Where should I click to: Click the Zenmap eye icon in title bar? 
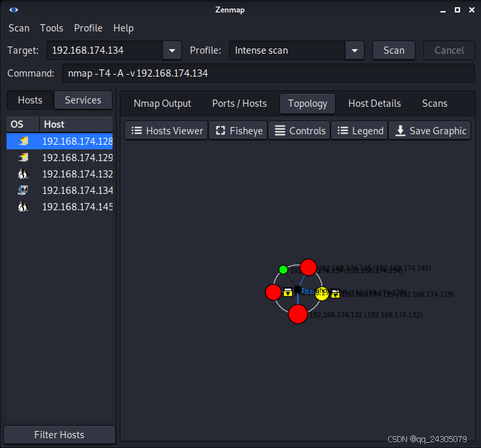coord(14,10)
